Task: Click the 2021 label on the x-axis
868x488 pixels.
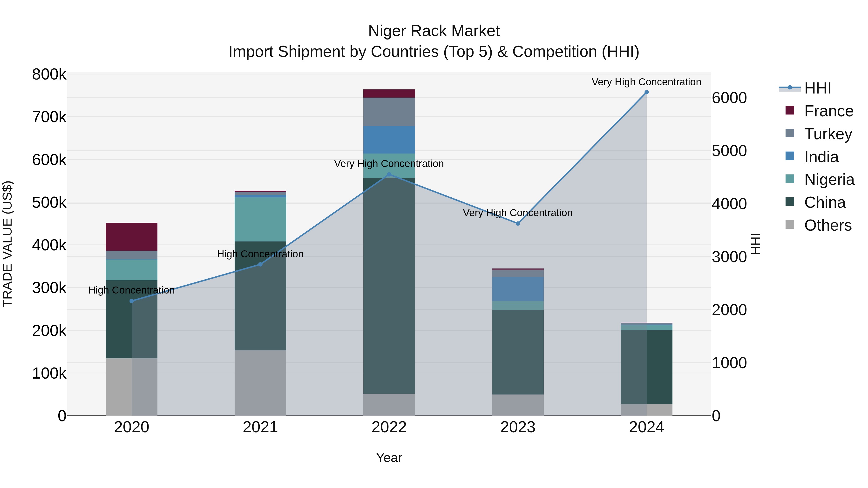Action: 260,427
